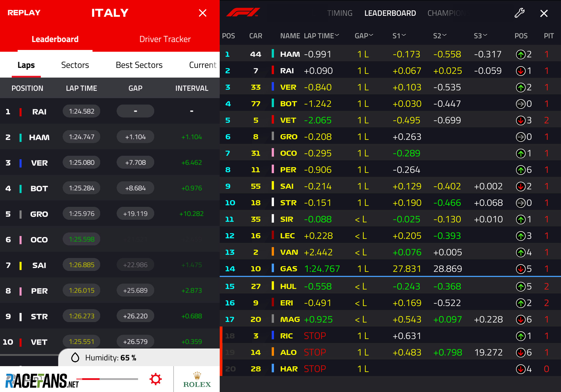Click RIC STOP status text

[x=315, y=336]
